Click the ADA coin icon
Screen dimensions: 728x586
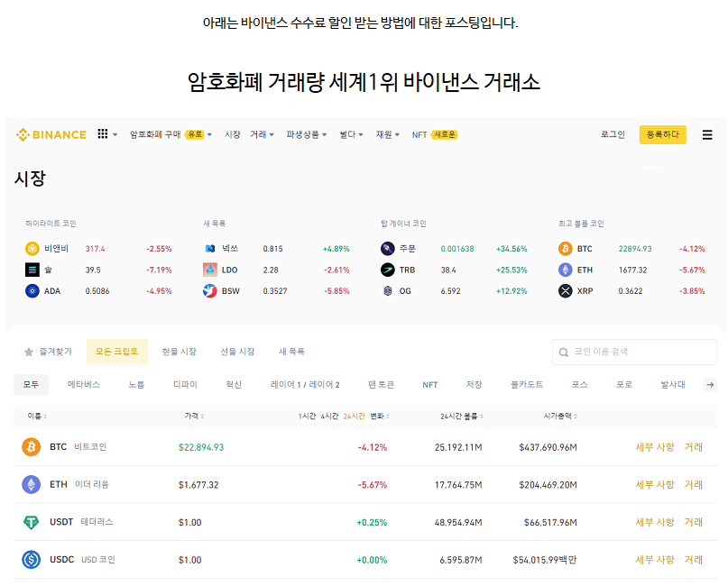tap(32, 291)
